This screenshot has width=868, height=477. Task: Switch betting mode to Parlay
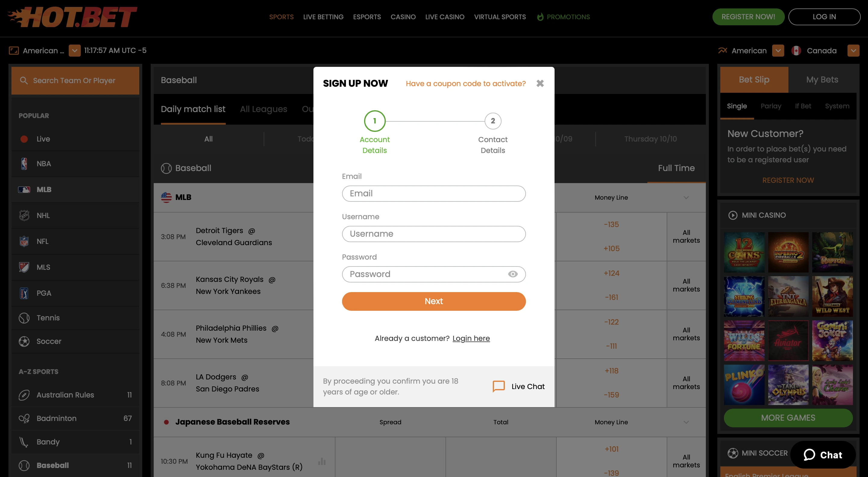[x=771, y=106]
